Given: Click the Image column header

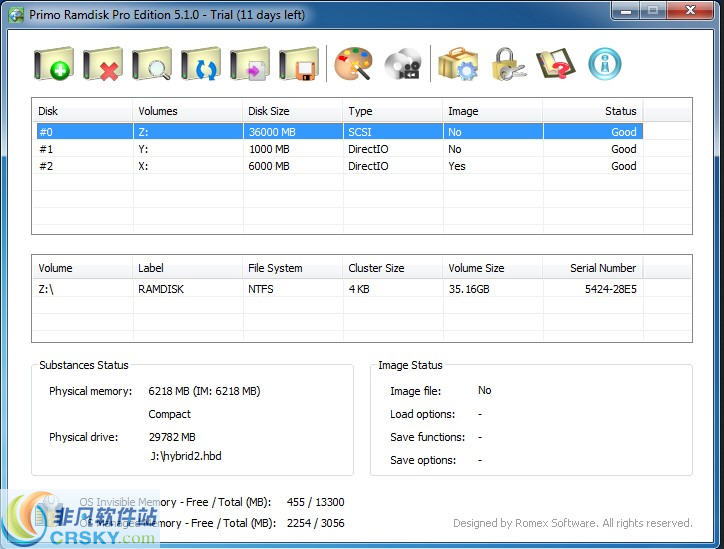Looking at the screenshot, I should tap(493, 111).
